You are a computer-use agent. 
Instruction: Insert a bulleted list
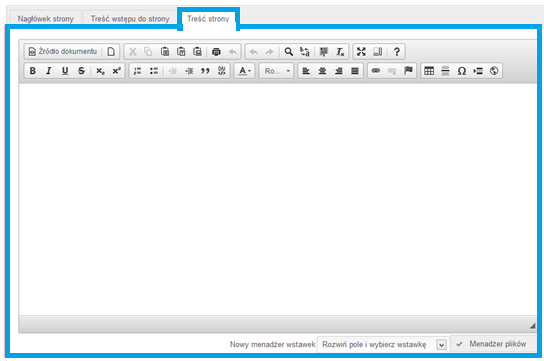[154, 71]
